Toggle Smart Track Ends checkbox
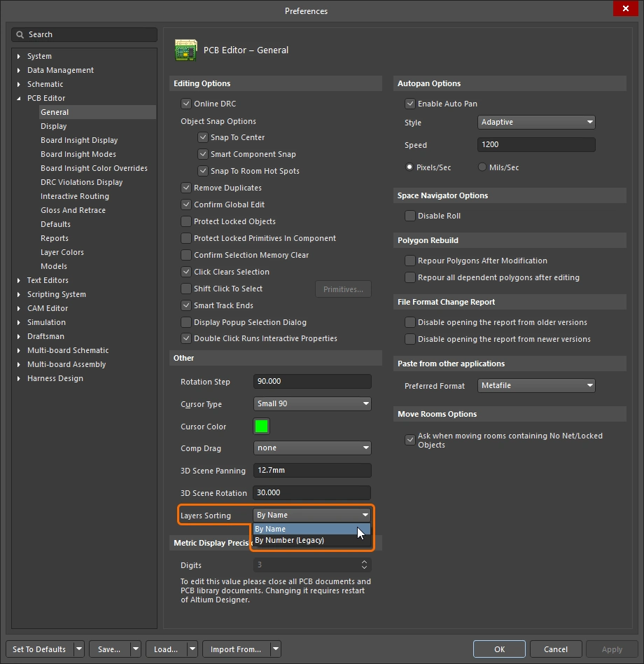The height and width of the screenshot is (664, 644). pyautogui.click(x=186, y=305)
